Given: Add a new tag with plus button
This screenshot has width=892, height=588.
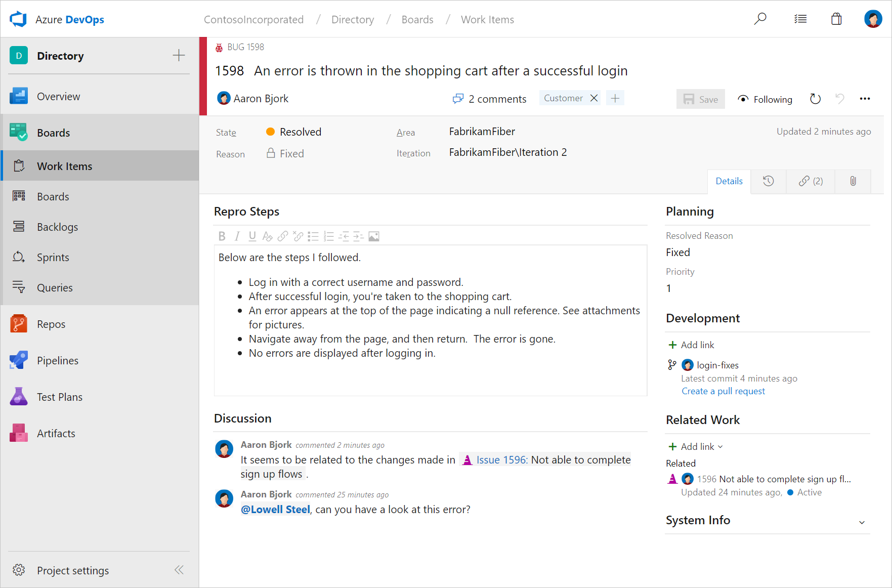Looking at the screenshot, I should [x=615, y=98].
